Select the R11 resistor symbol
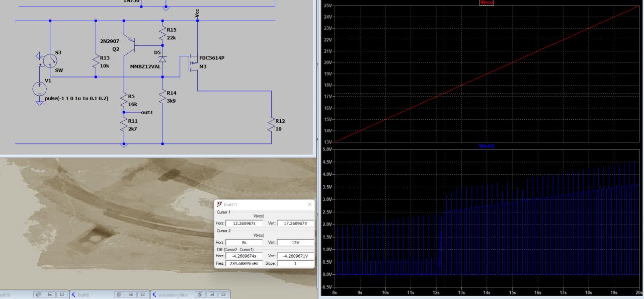The image size is (644, 299). [x=123, y=125]
